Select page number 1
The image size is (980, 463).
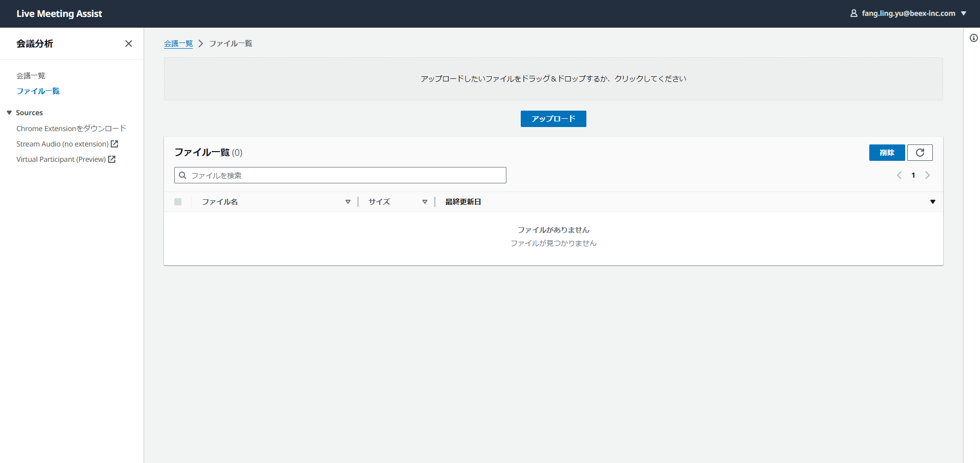click(x=913, y=175)
